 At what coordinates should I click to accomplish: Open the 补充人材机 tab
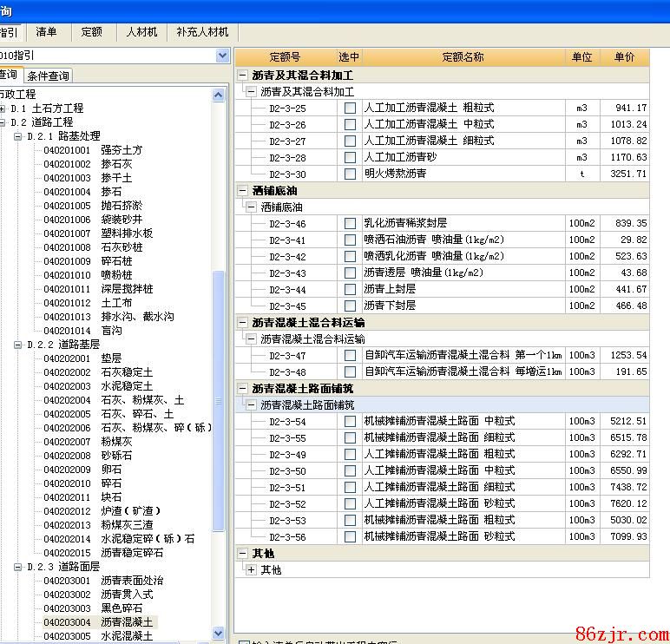click(x=201, y=32)
